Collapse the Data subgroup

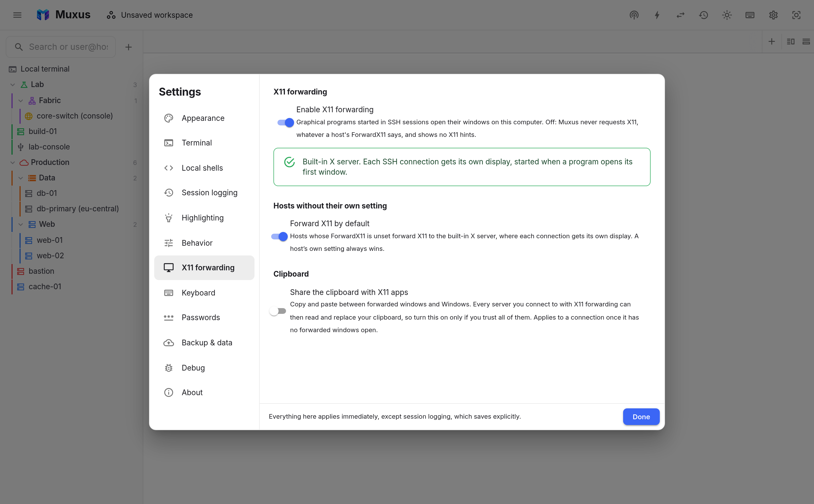[21, 178]
